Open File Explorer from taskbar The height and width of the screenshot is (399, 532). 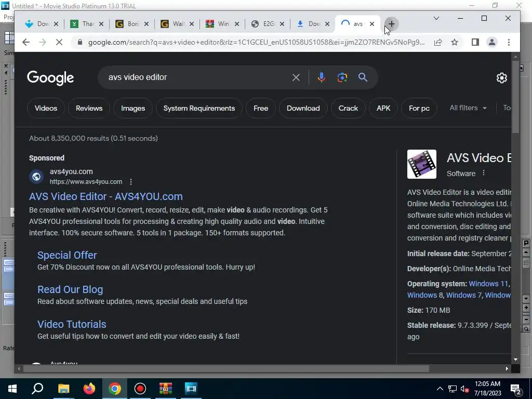click(x=63, y=389)
